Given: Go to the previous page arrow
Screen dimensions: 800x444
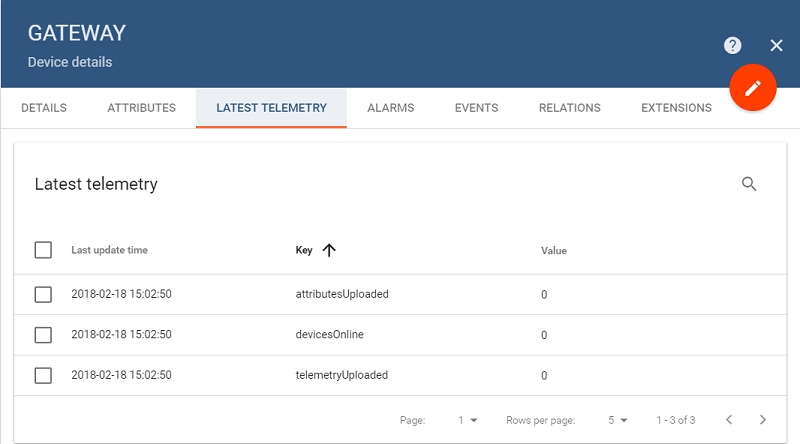Looking at the screenshot, I should coord(729,420).
